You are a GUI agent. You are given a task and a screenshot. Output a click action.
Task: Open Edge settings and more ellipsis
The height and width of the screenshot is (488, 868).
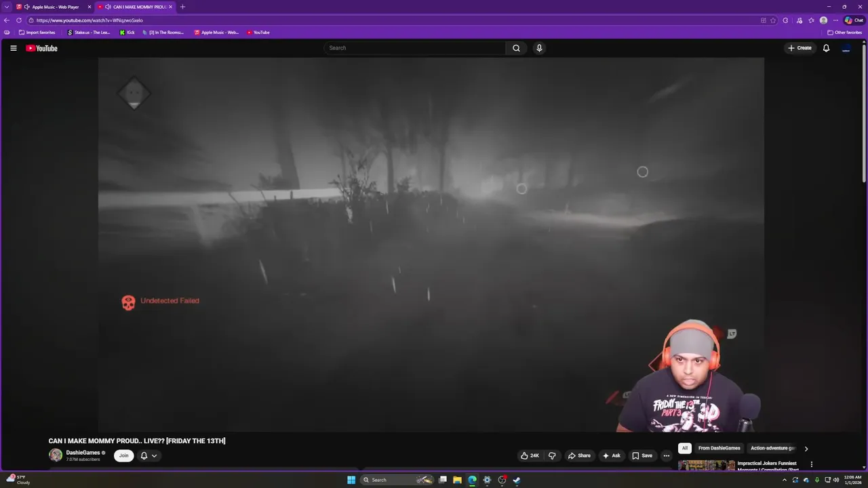(835, 20)
